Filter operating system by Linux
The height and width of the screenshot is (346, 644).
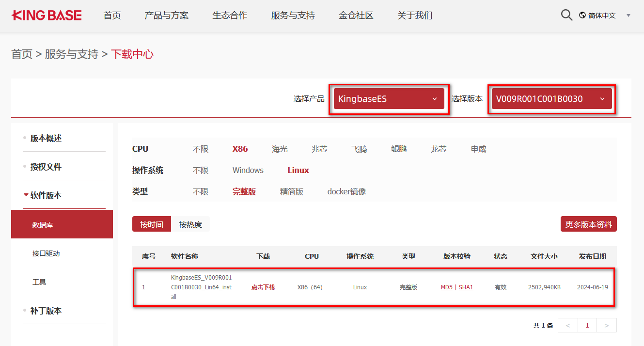[x=298, y=170]
